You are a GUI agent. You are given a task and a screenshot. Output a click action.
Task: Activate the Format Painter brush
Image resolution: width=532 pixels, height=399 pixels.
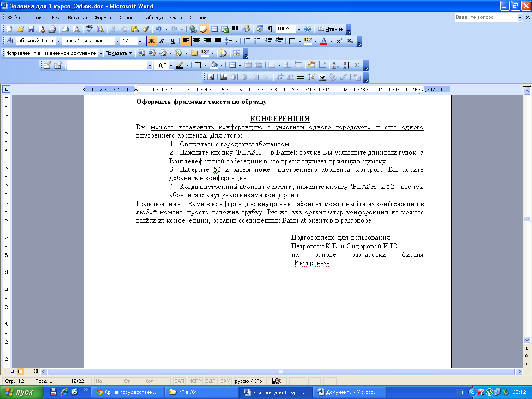pyautogui.click(x=145, y=29)
